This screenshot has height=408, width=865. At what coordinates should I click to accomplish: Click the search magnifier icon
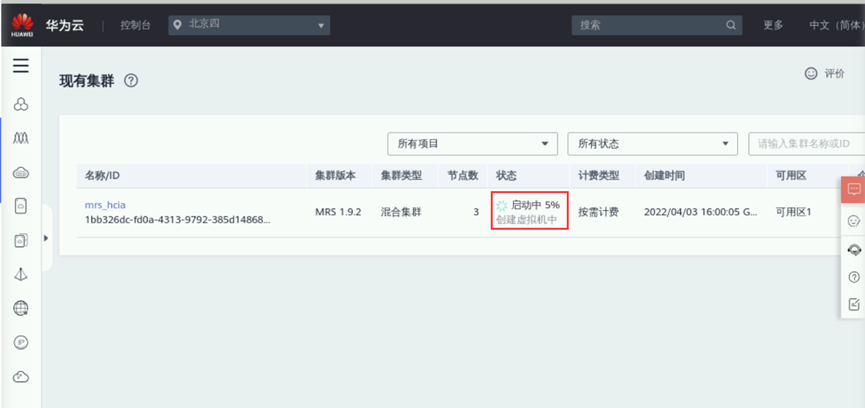point(730,25)
